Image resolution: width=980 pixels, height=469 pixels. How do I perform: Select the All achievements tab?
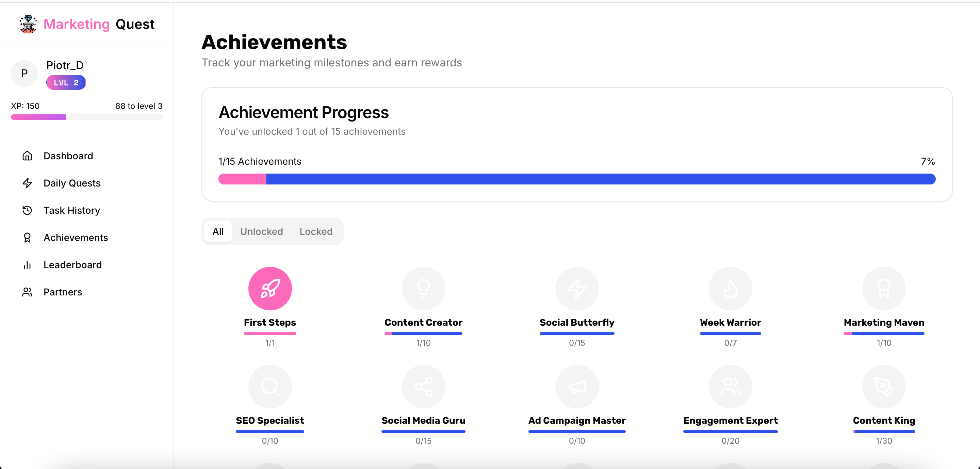point(218,231)
